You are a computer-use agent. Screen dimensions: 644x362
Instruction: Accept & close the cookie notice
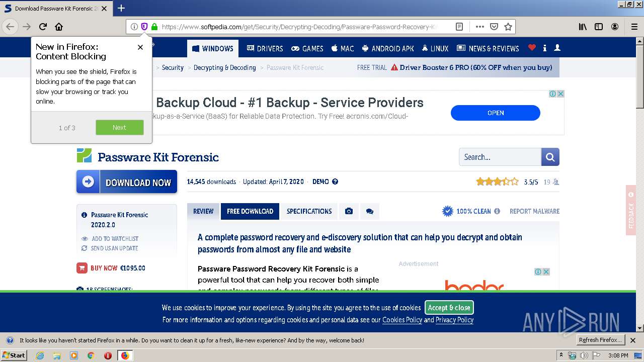click(x=449, y=308)
